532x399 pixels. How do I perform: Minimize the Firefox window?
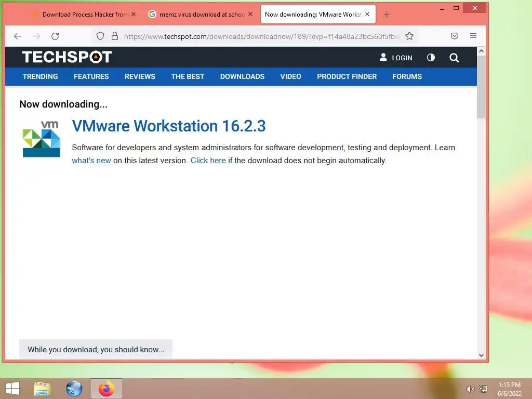442,8
